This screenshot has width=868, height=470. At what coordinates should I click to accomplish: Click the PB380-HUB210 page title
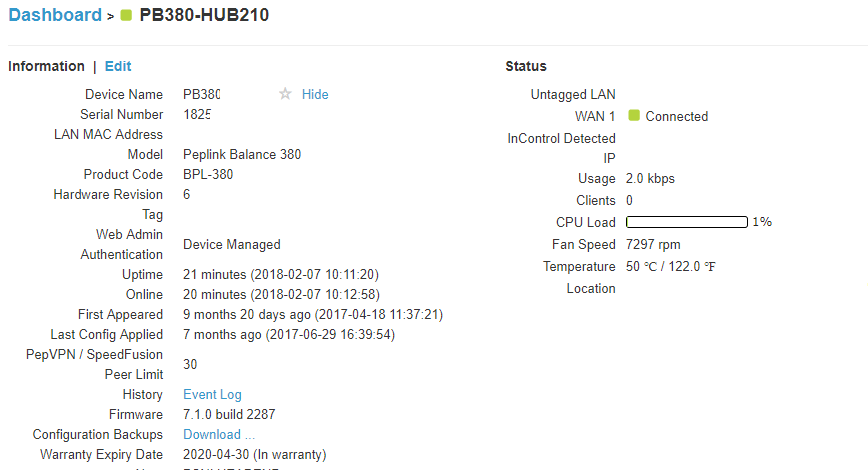click(x=204, y=15)
